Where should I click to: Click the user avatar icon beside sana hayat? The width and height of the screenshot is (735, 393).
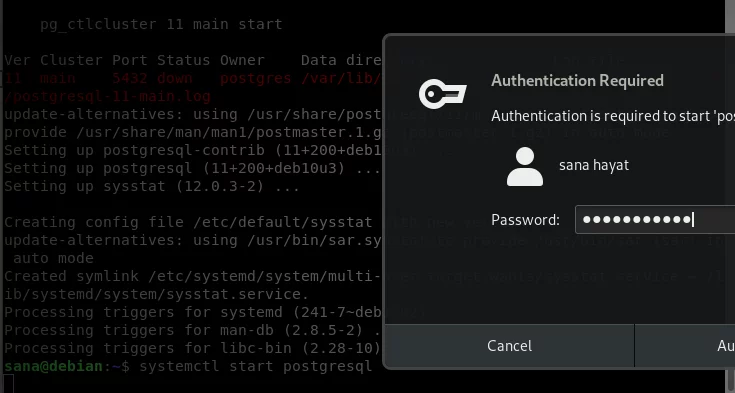coord(525,166)
